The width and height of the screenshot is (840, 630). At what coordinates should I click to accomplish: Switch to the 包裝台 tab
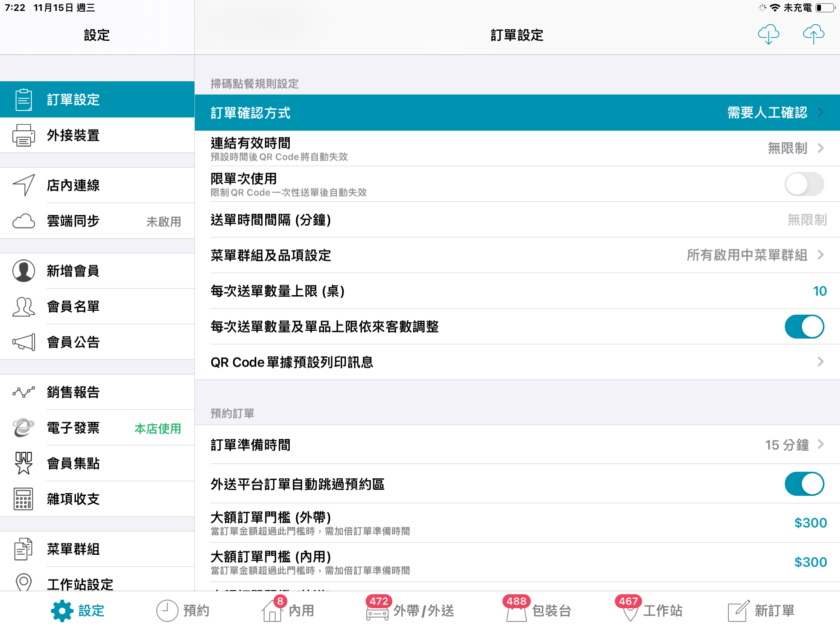[x=538, y=611]
